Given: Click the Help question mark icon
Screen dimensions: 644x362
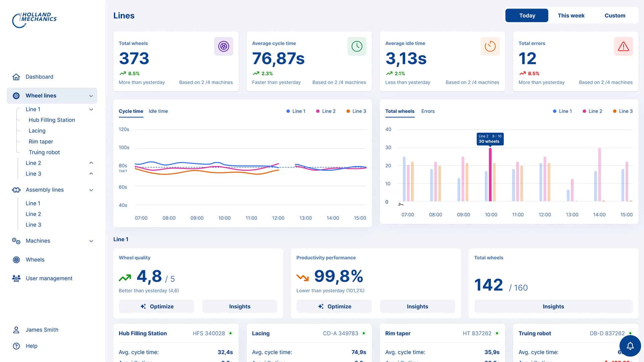Looking at the screenshot, I should [16, 346].
